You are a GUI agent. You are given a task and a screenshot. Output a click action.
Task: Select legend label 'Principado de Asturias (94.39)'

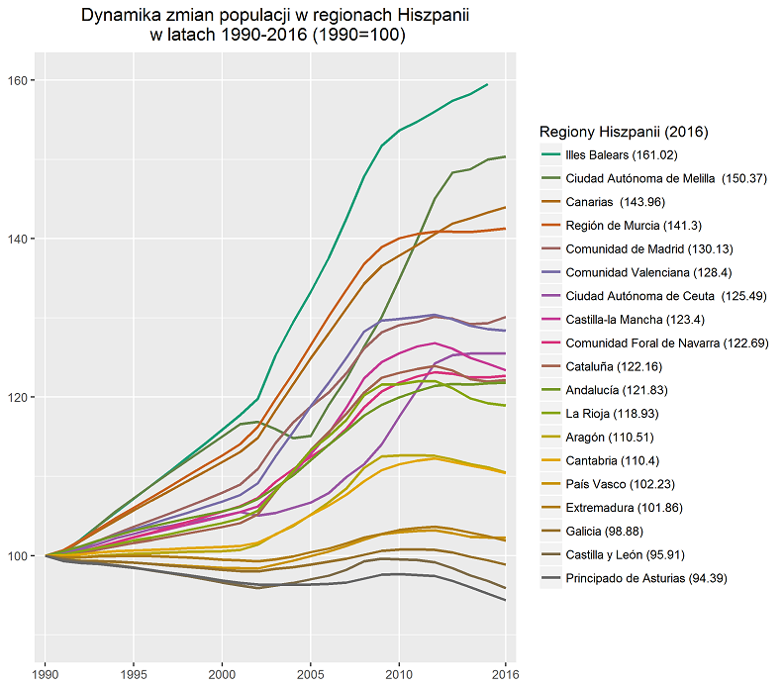click(646, 578)
